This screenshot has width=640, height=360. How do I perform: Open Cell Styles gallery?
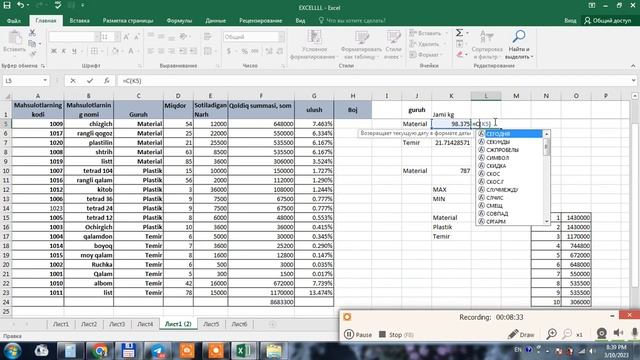[x=393, y=44]
